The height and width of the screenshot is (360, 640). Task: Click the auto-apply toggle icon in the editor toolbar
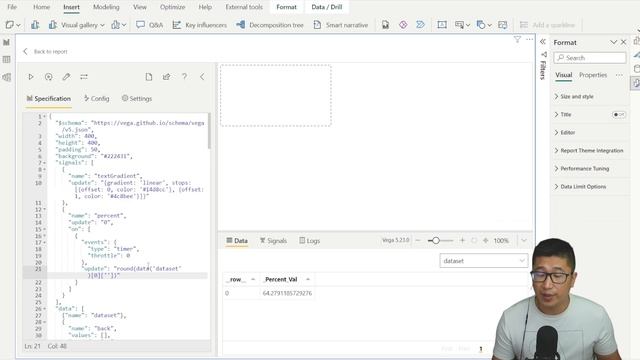coord(49,77)
